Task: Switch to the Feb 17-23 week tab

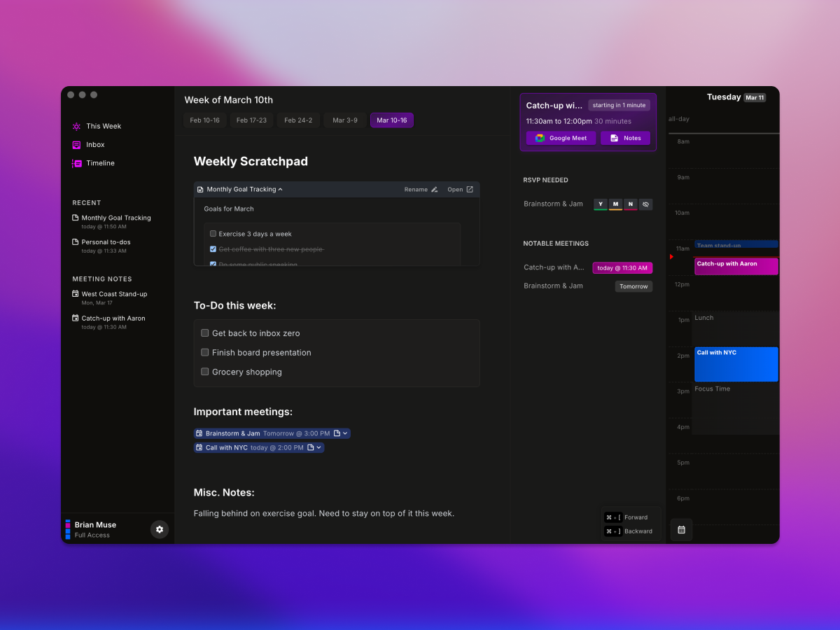Action: (x=251, y=120)
